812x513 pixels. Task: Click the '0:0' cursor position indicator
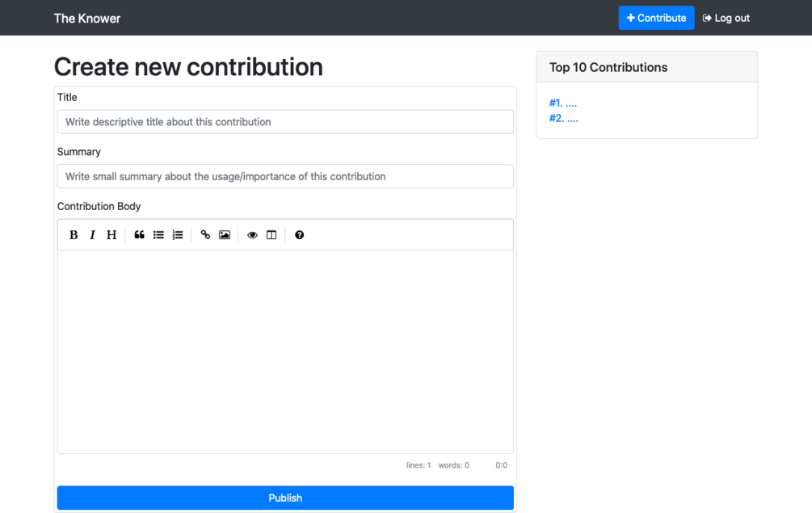click(501, 465)
